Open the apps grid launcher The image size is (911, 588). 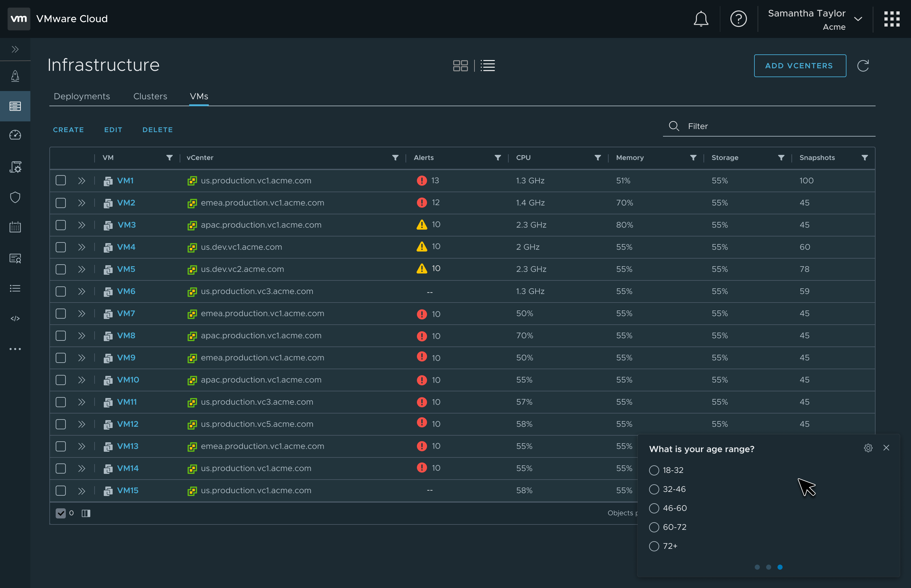891,19
